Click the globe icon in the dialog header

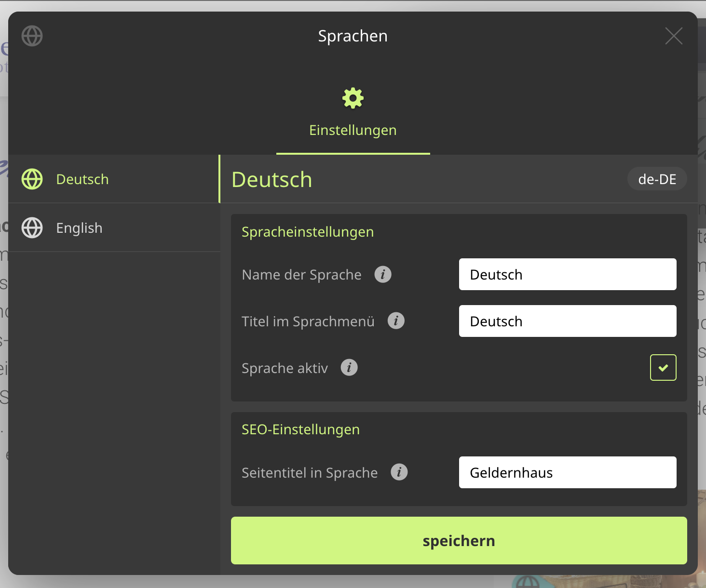click(32, 36)
